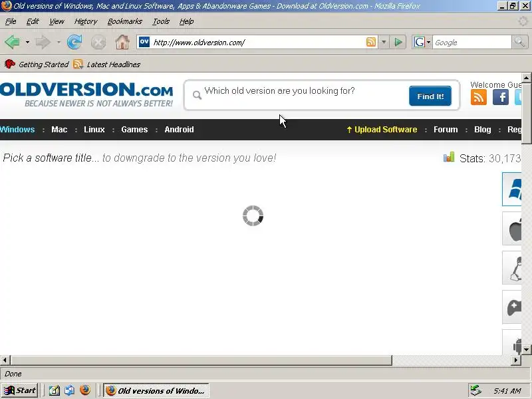This screenshot has height=399, width=532.
Task: Open the File menu
Action: point(11,21)
